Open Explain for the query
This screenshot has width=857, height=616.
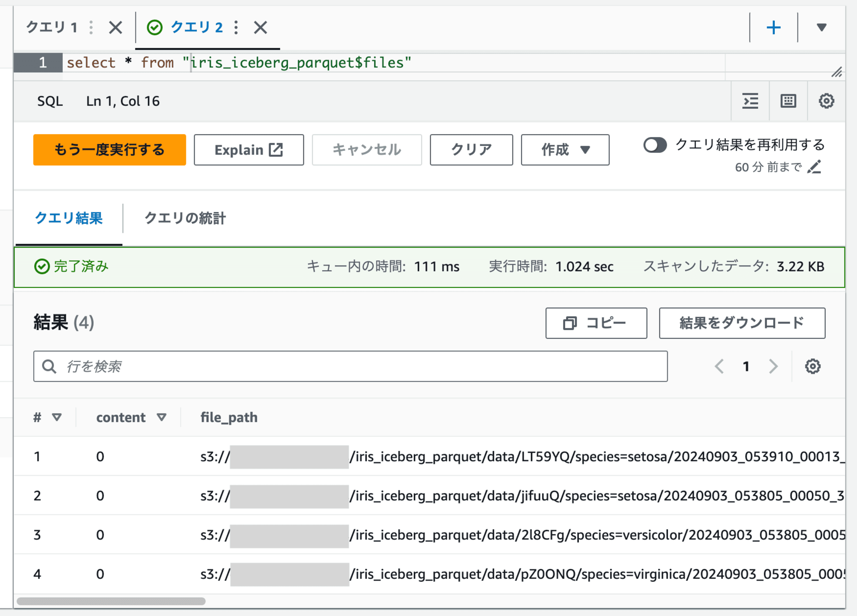pos(249,150)
